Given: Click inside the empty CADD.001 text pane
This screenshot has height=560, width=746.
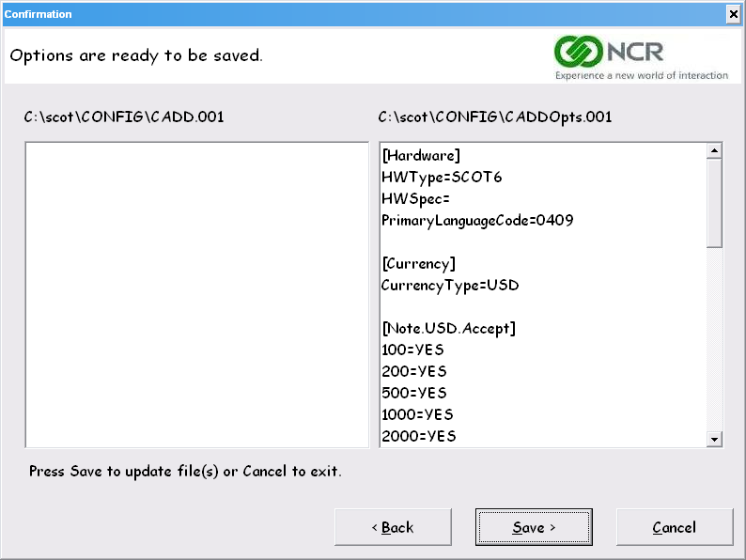Looking at the screenshot, I should pos(197,294).
